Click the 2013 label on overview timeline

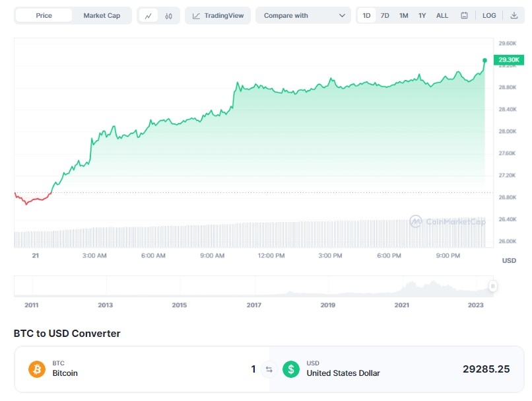tap(105, 305)
